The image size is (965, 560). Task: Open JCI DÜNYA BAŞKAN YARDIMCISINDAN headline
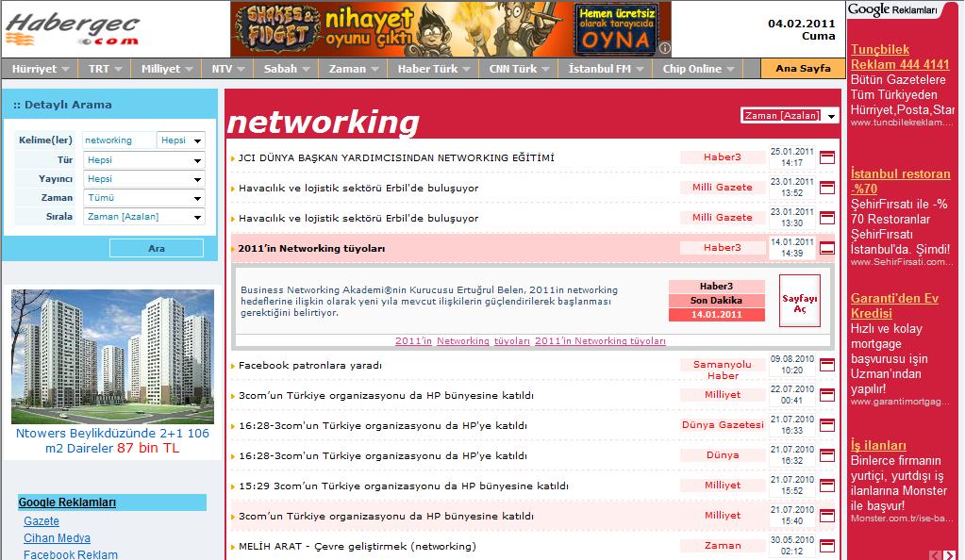coord(396,157)
